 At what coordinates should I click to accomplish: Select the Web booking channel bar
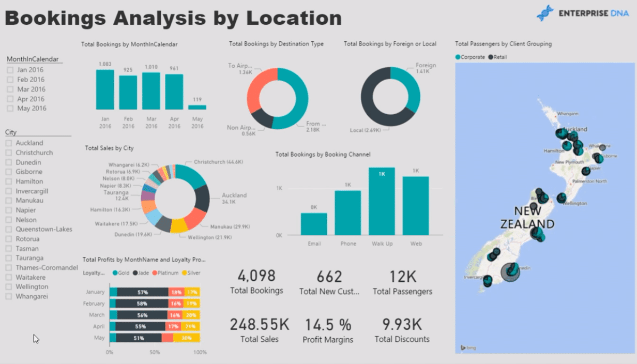[x=416, y=206]
